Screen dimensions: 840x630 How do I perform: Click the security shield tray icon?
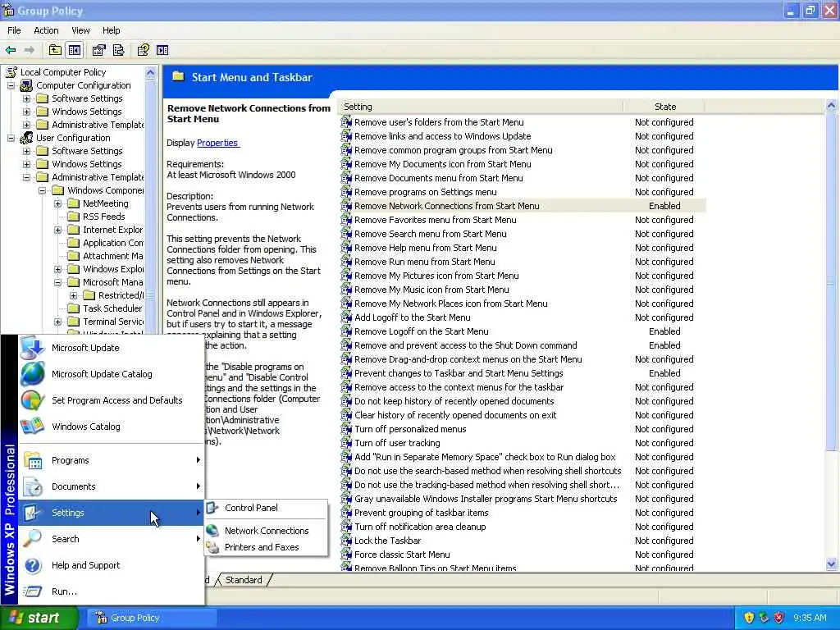click(749, 618)
